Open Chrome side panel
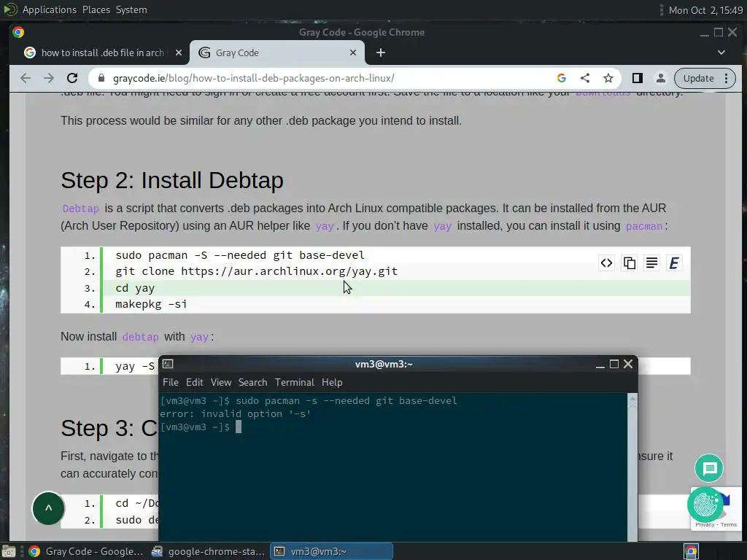This screenshot has width=747, height=560. coord(637,78)
